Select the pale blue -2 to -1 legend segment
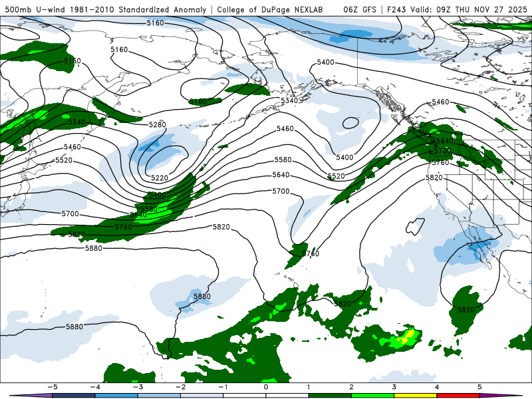The height and width of the screenshot is (399, 532). (202, 396)
